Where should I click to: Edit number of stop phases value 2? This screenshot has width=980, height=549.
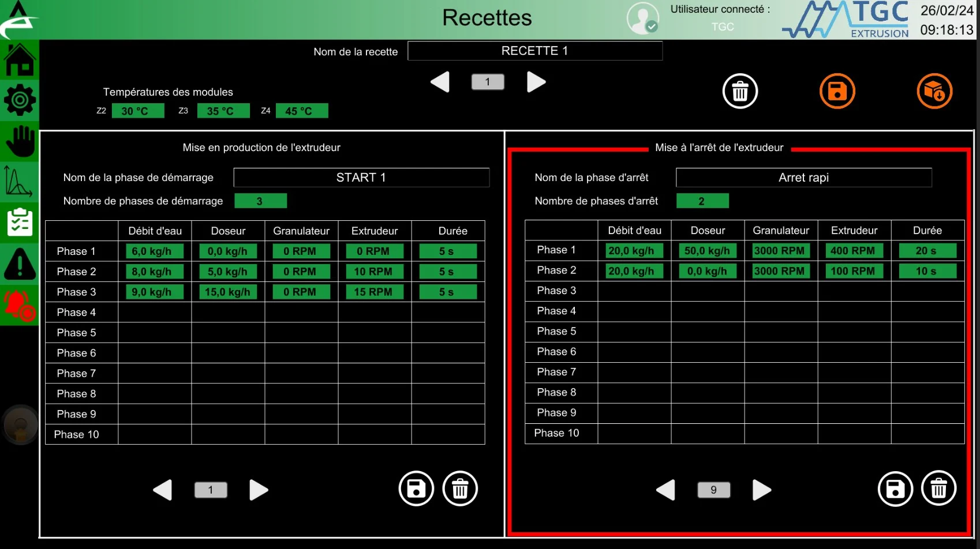pyautogui.click(x=702, y=201)
